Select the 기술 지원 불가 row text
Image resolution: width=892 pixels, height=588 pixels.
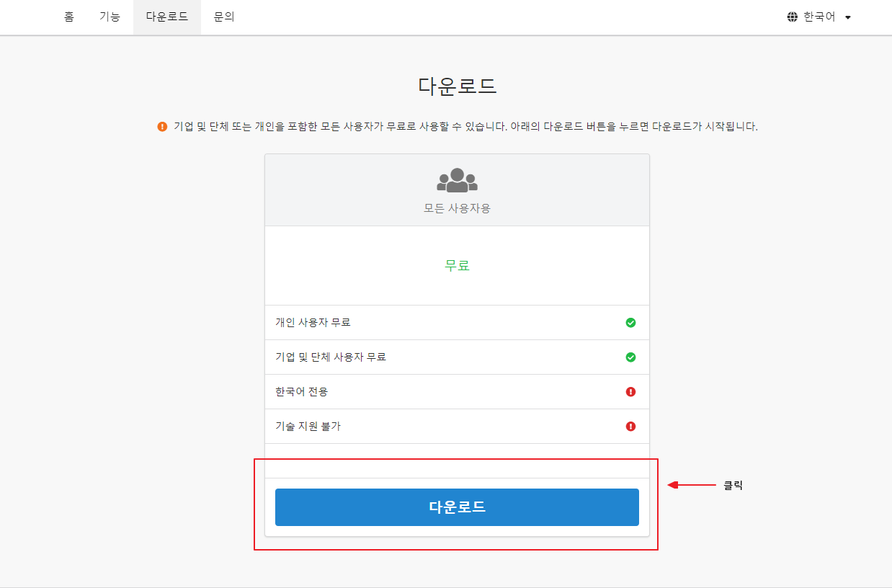(308, 426)
